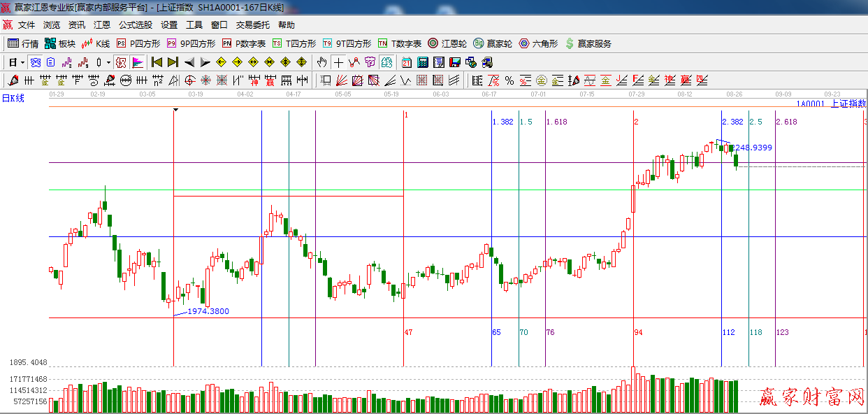Screen dimensions: 868x414
Task: Expand the 日 period dropdown arrow
Action: (22, 62)
